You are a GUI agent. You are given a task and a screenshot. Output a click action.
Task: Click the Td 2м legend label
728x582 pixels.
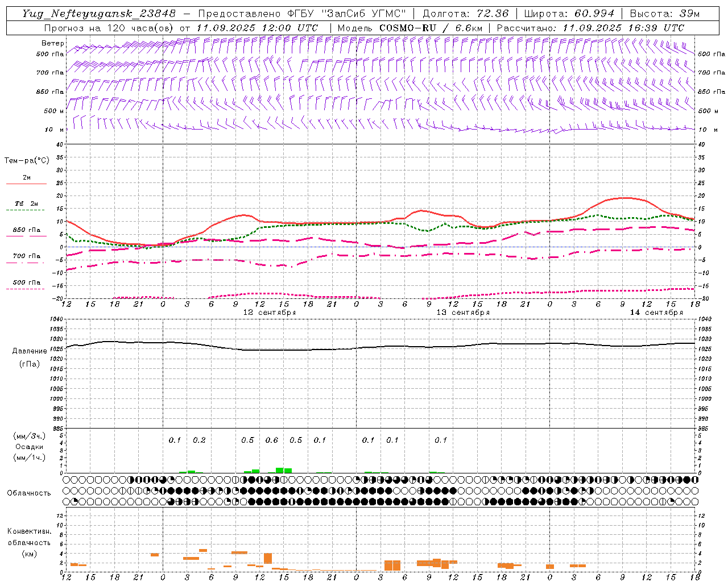coord(27,203)
